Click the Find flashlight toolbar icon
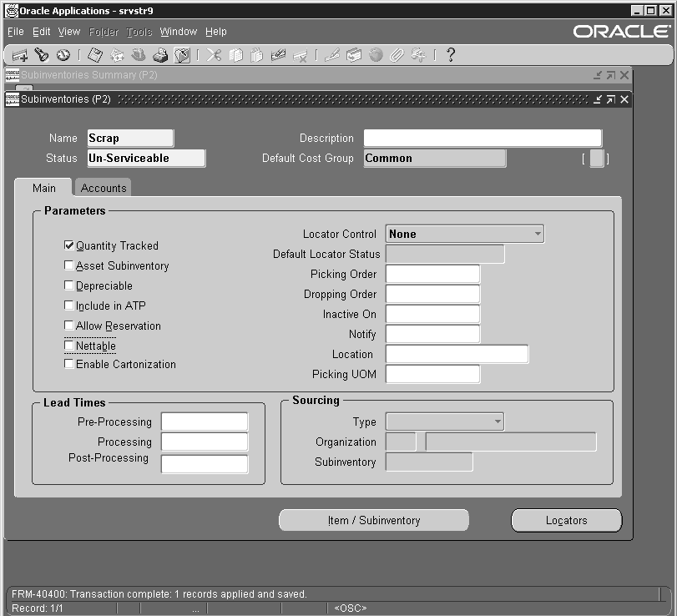This screenshot has width=677, height=616. 42,55
